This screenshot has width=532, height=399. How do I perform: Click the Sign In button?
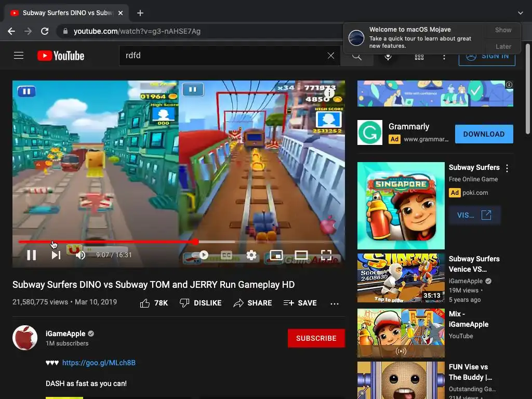pos(487,58)
